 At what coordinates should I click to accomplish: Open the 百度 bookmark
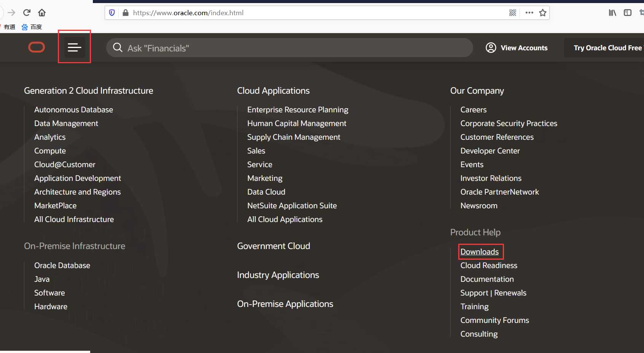coord(32,27)
